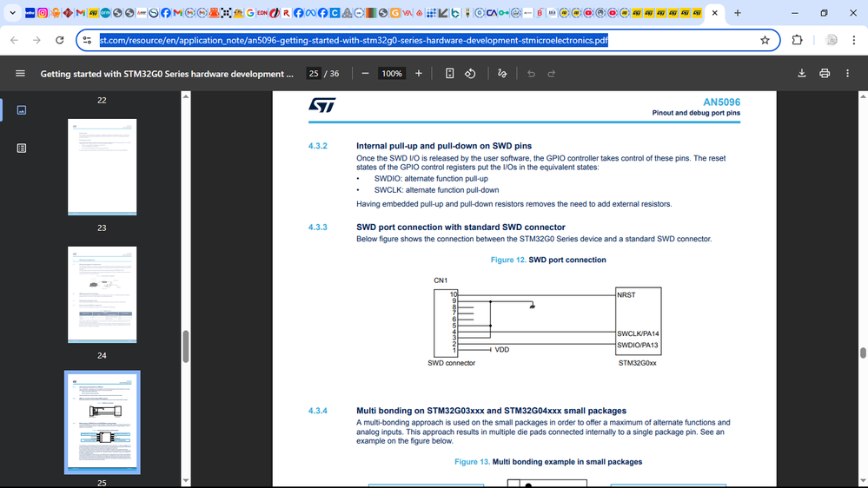The width and height of the screenshot is (868, 488).
Task: Open the Chrome Extensions menu
Action: 797,40
